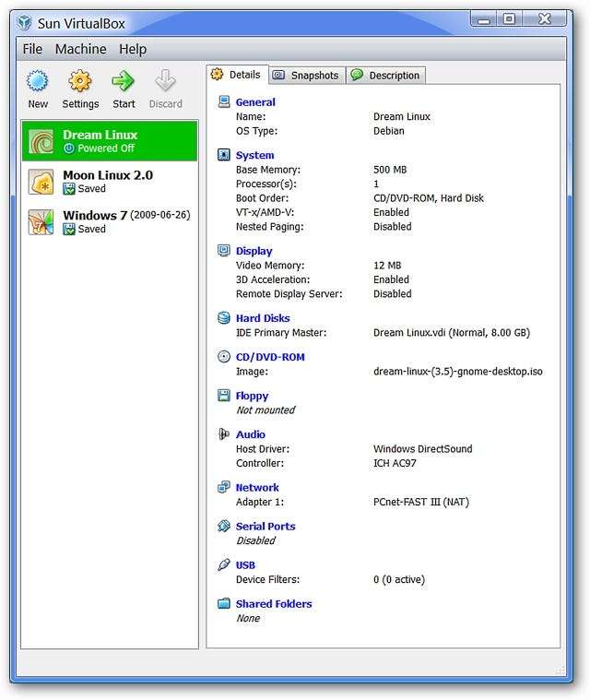Click the Windows 7 VM icon

[x=41, y=222]
